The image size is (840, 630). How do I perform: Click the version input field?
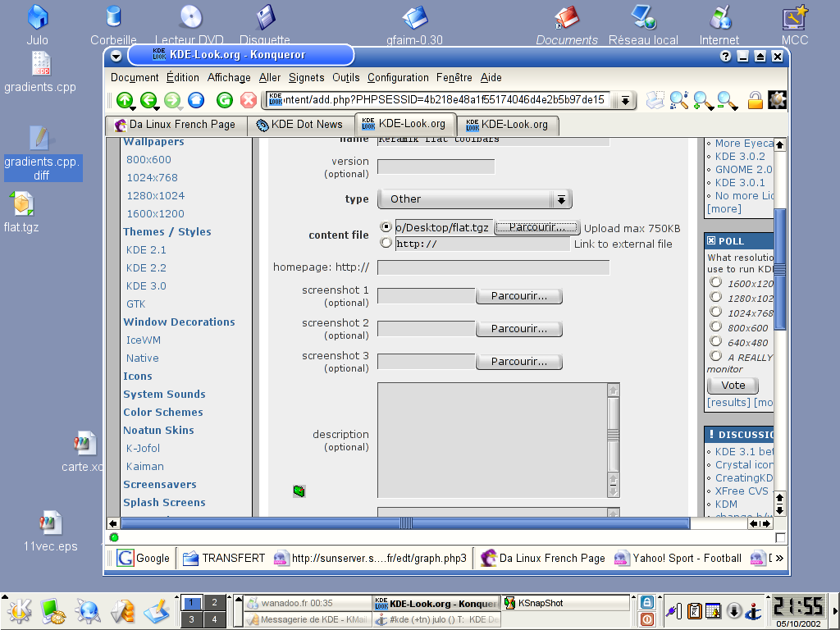click(436, 167)
